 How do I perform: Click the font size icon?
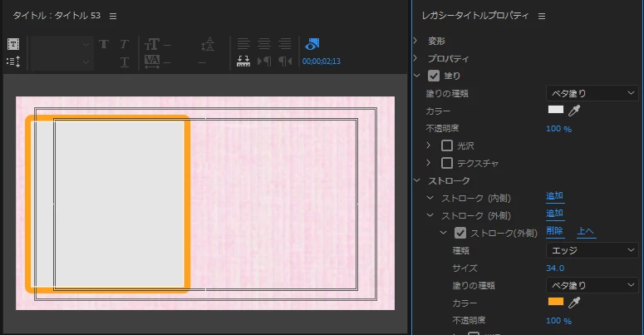point(152,44)
